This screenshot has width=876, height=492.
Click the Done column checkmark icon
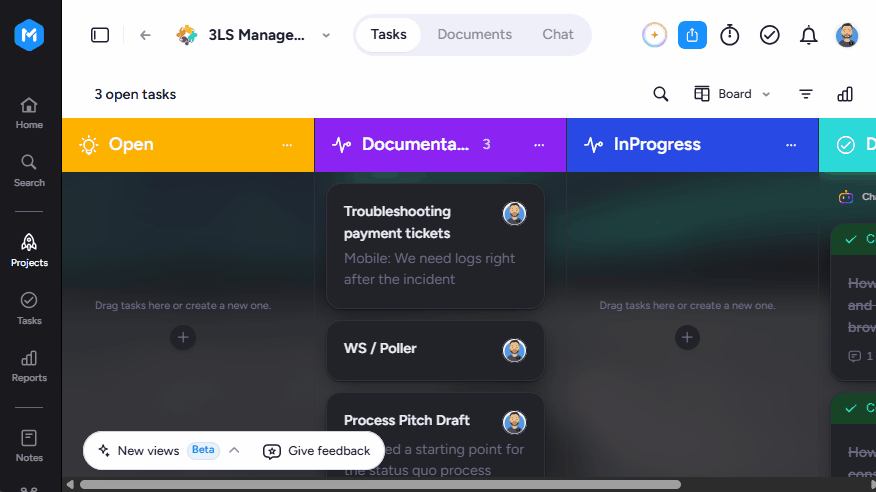(846, 145)
